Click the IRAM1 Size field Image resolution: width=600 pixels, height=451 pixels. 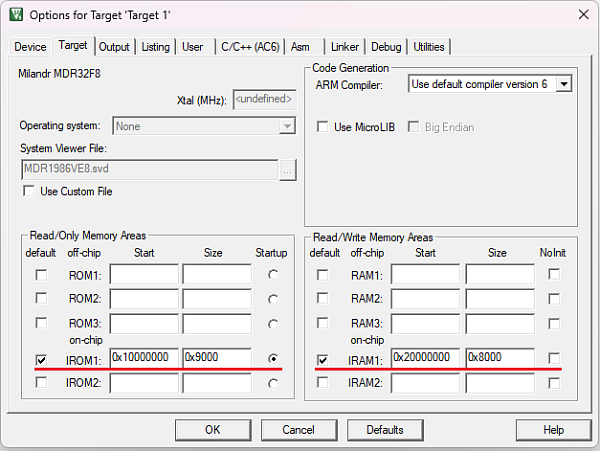[499, 358]
